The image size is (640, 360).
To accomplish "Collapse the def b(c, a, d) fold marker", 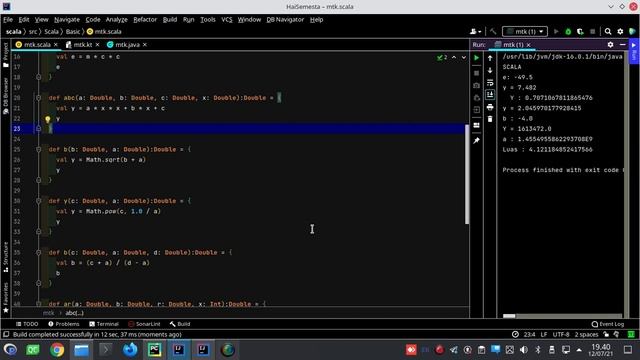I will [x=38, y=253].
